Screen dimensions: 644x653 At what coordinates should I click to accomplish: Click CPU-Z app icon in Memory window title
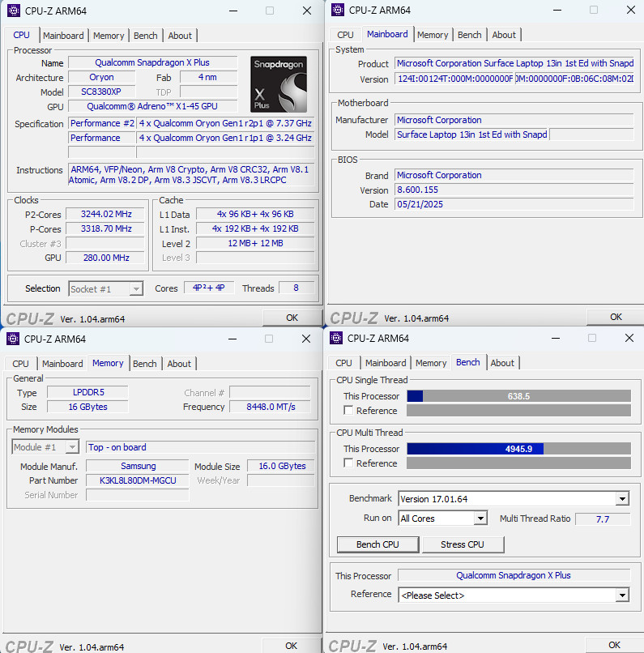[13, 339]
